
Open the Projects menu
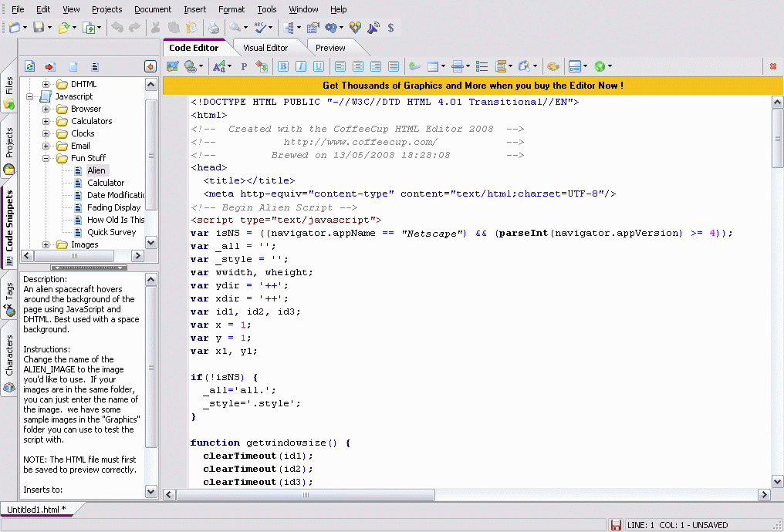click(106, 9)
